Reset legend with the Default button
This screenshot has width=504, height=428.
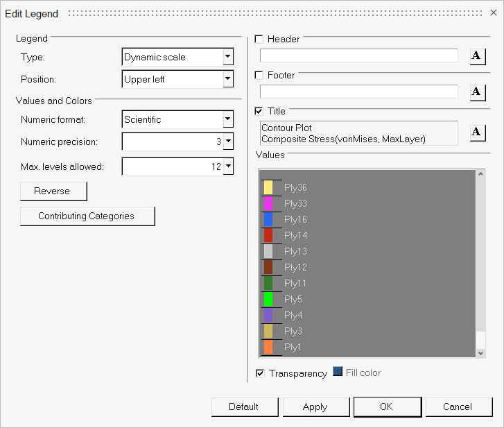coord(245,407)
